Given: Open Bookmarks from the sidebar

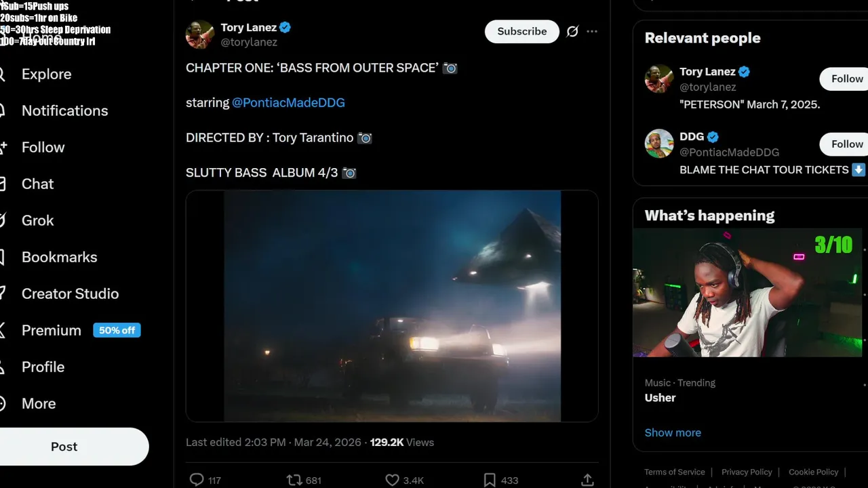Looking at the screenshot, I should pos(59,257).
